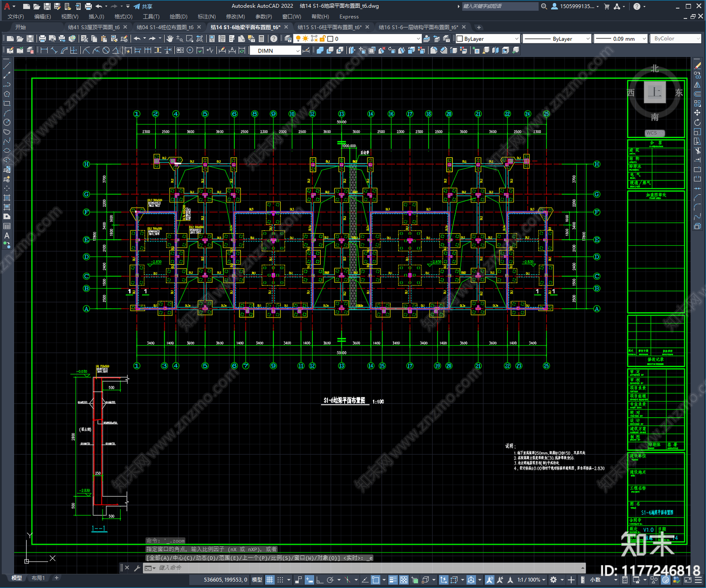Click the Pan hand tool icon

(170, 39)
